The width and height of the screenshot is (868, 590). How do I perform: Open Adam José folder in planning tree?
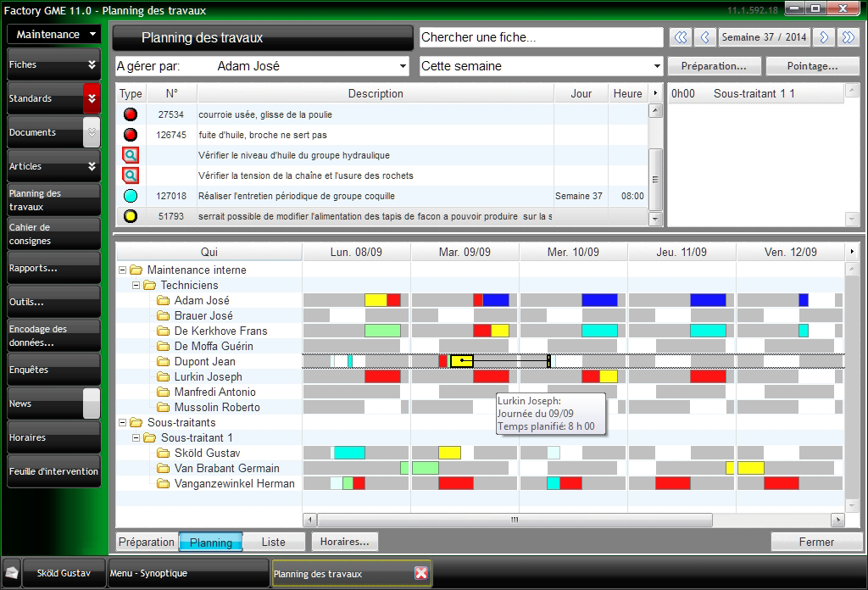tap(163, 301)
